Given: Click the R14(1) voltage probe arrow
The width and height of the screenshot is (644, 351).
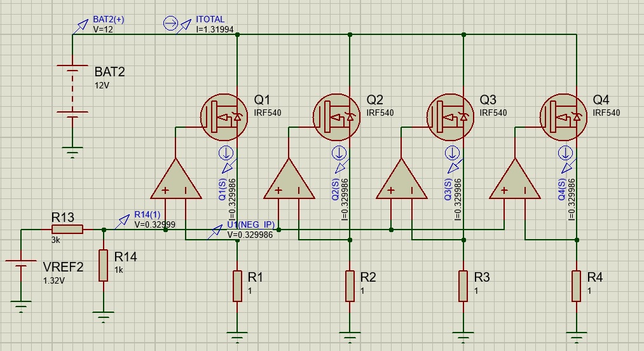Looking at the screenshot, I should tap(122, 222).
